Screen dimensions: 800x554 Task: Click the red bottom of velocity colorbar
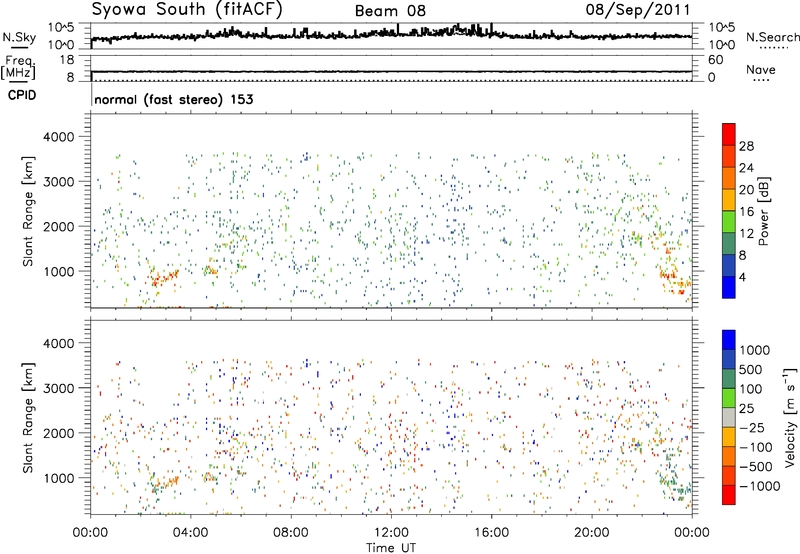729,495
